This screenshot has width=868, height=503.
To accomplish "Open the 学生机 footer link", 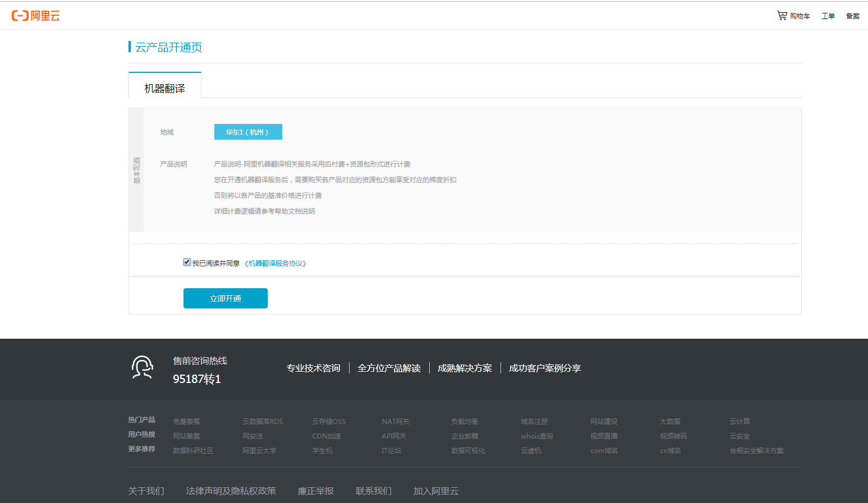I will pyautogui.click(x=323, y=450).
